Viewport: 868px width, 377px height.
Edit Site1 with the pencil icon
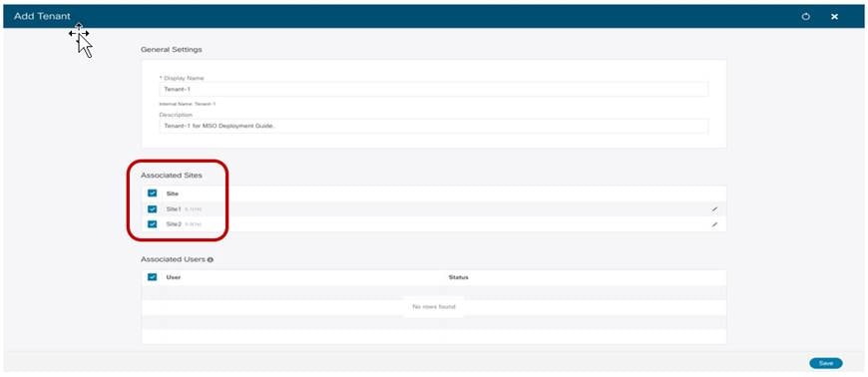[714, 208]
